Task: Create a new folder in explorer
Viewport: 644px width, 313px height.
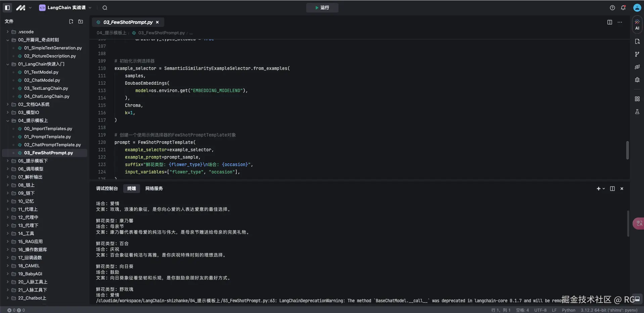Action: coord(81,22)
